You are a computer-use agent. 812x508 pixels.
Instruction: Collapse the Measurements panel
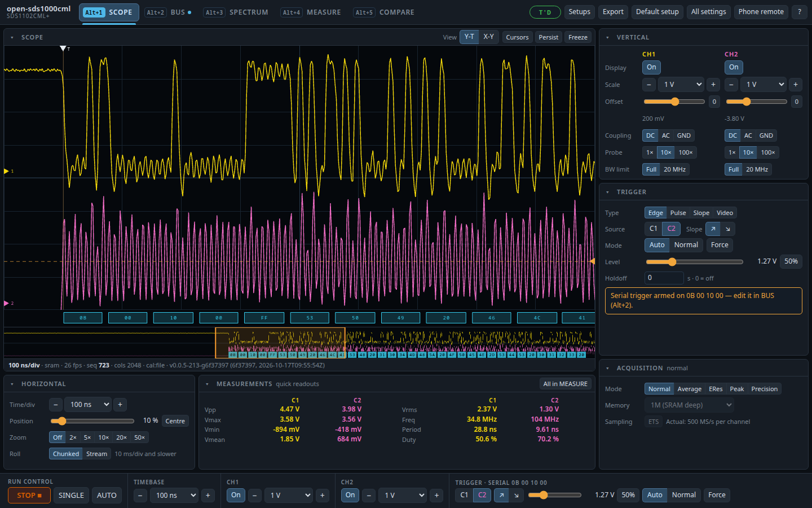click(207, 384)
